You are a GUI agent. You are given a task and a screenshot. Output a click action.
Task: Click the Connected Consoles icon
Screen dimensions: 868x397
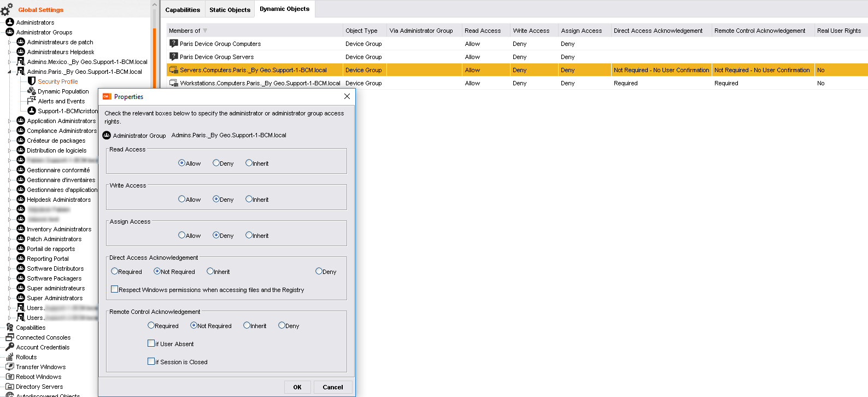[10, 337]
